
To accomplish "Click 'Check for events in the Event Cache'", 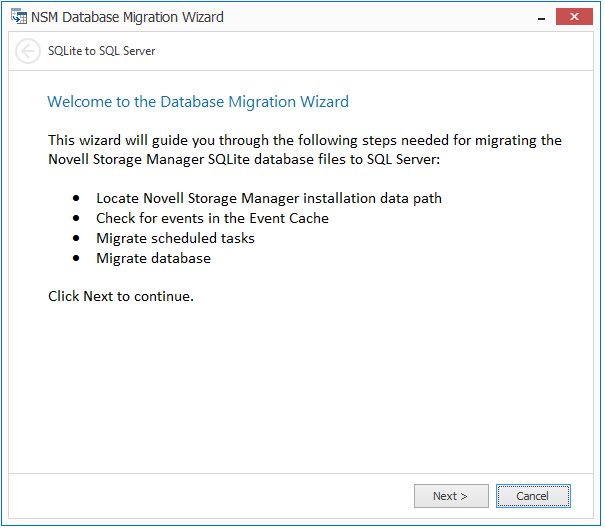I will pyautogui.click(x=213, y=218).
